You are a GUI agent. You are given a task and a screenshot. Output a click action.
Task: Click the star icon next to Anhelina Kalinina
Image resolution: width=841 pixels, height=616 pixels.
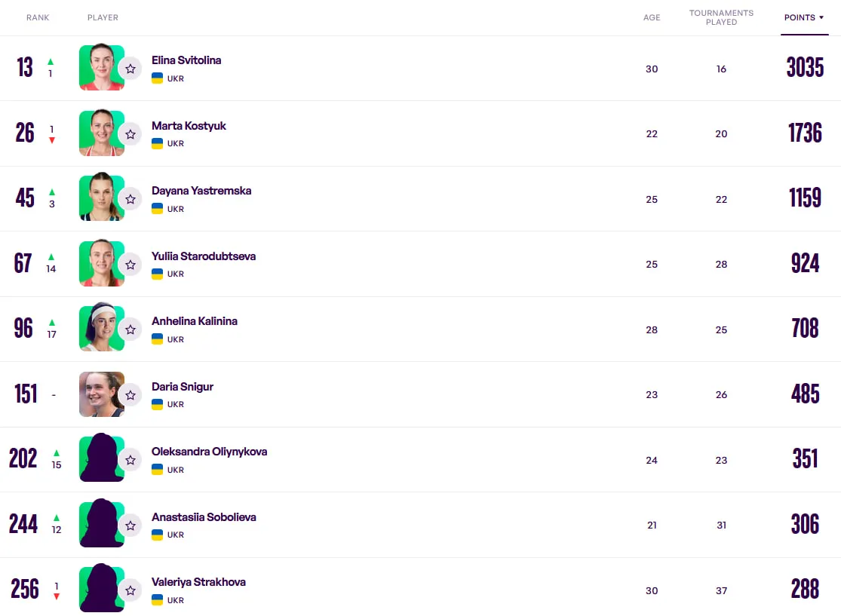click(130, 329)
